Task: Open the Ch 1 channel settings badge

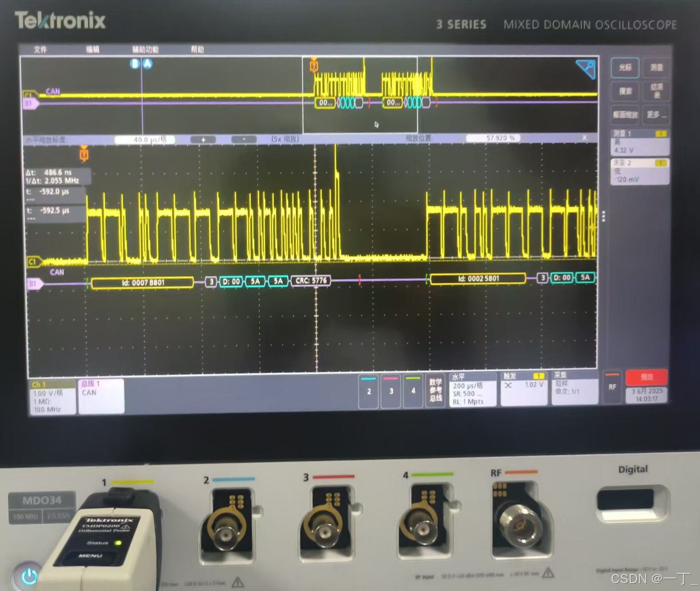Action: (52, 397)
